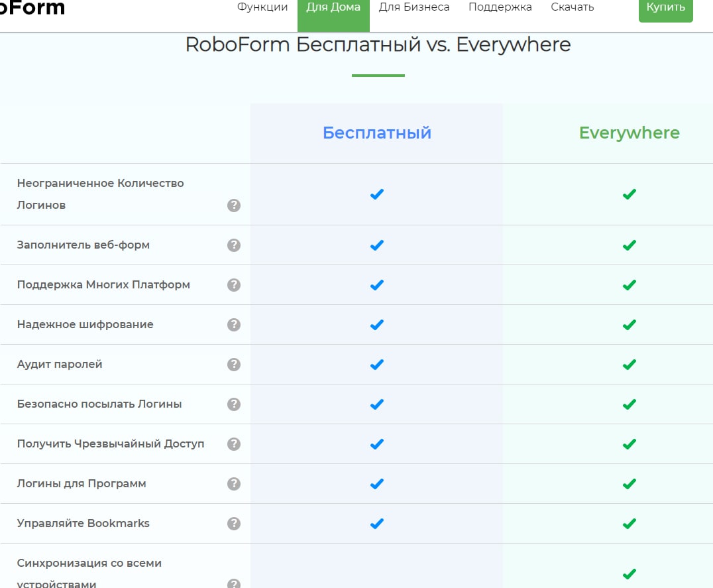Select the Everywhere column header
Viewport: 713px width, 588px height.
(630, 133)
